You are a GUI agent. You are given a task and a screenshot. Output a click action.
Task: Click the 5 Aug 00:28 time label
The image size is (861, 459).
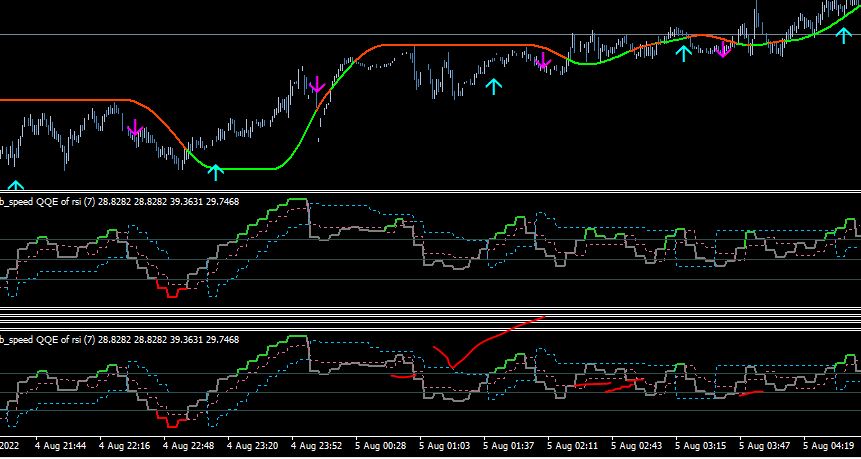[x=381, y=445]
